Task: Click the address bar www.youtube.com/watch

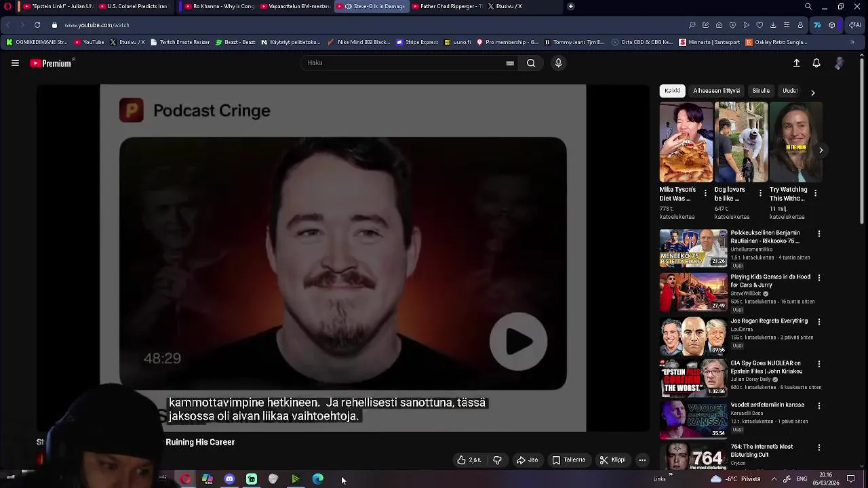Action: coord(96,25)
